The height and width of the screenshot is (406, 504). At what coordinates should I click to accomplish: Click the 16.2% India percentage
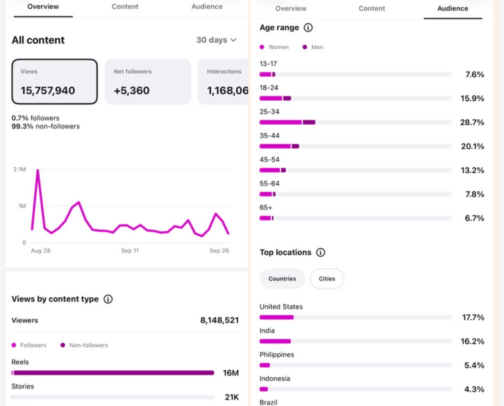click(x=472, y=341)
